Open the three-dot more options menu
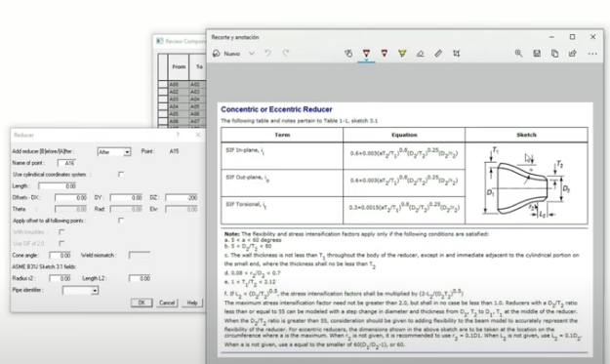Viewport: 610px width, 364px height. tap(592, 54)
